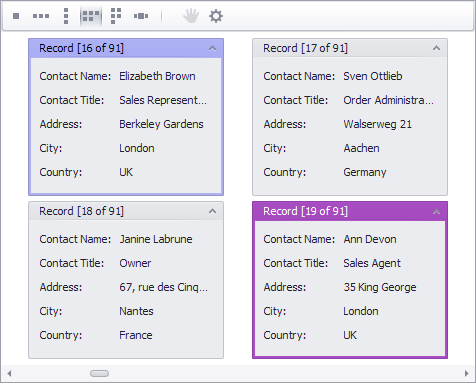The image size is (476, 383).
Task: Activate the carousel layout icon
Action: 141,16
